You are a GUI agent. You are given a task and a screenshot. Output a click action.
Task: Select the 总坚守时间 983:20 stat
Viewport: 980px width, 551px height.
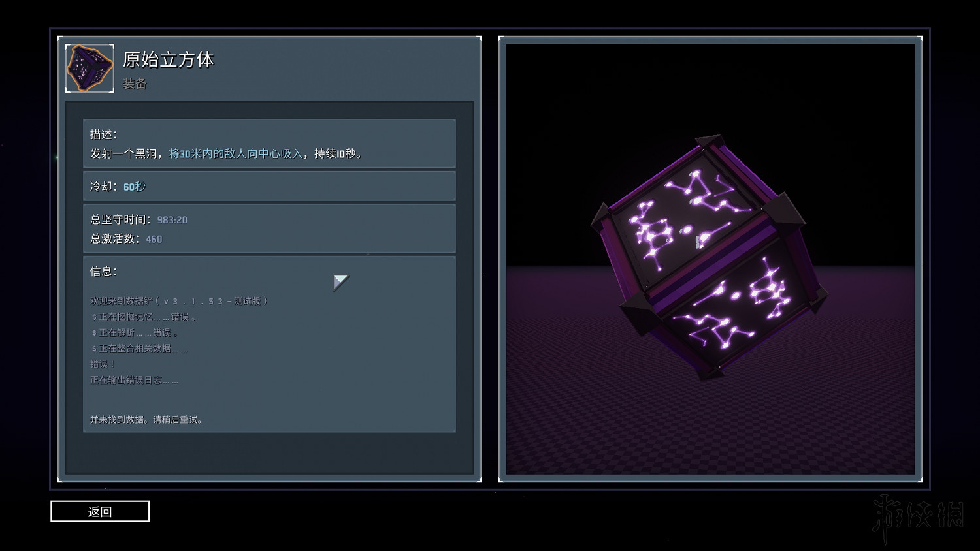pos(139,219)
